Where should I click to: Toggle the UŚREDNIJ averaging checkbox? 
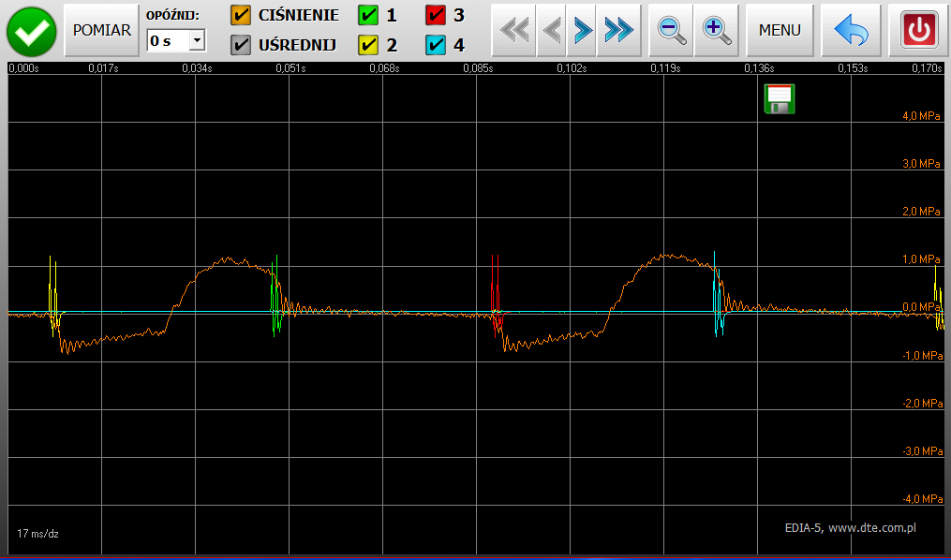click(x=241, y=45)
